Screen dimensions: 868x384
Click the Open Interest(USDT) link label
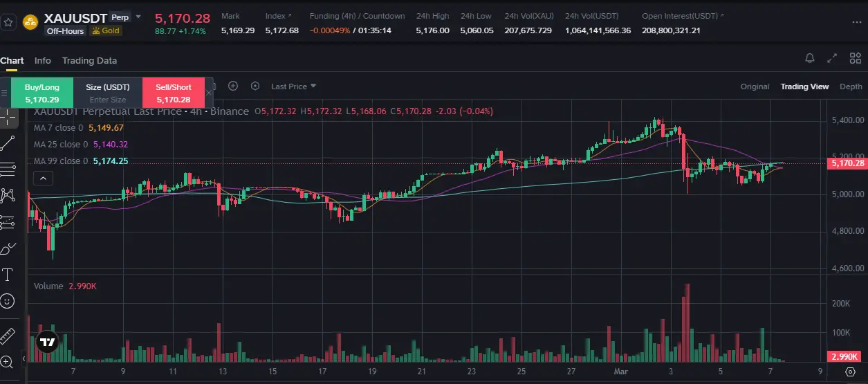(x=683, y=16)
